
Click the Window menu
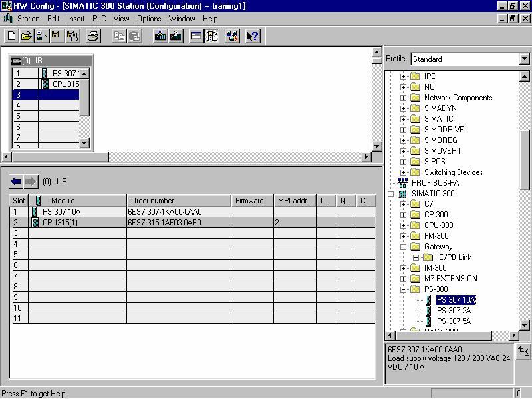tap(182, 19)
